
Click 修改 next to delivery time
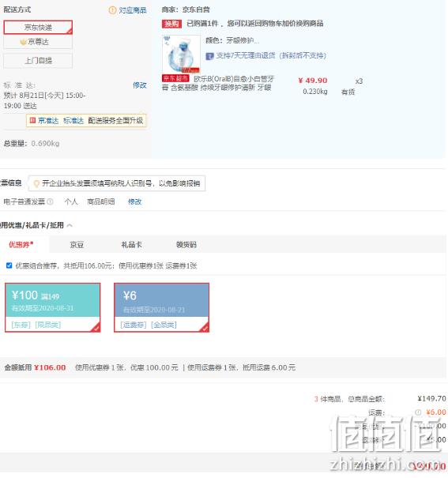point(140,85)
